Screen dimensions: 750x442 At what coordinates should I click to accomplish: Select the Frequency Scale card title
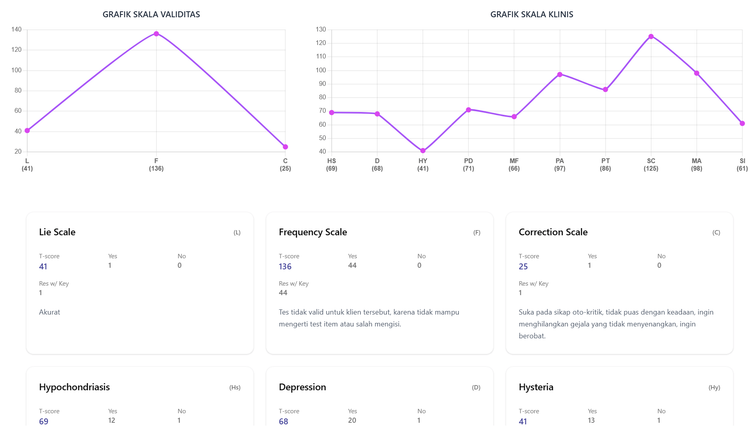point(313,232)
